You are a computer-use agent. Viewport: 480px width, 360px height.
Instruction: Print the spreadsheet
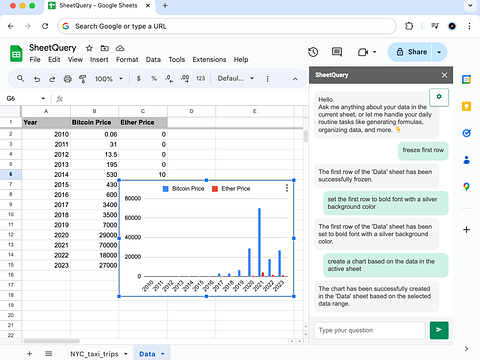68,79
